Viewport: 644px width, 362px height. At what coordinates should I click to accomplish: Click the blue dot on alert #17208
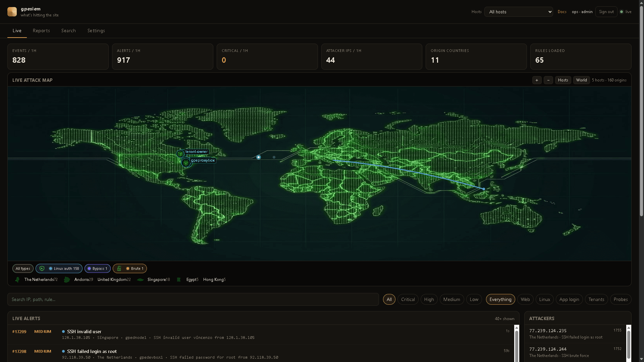click(x=63, y=351)
